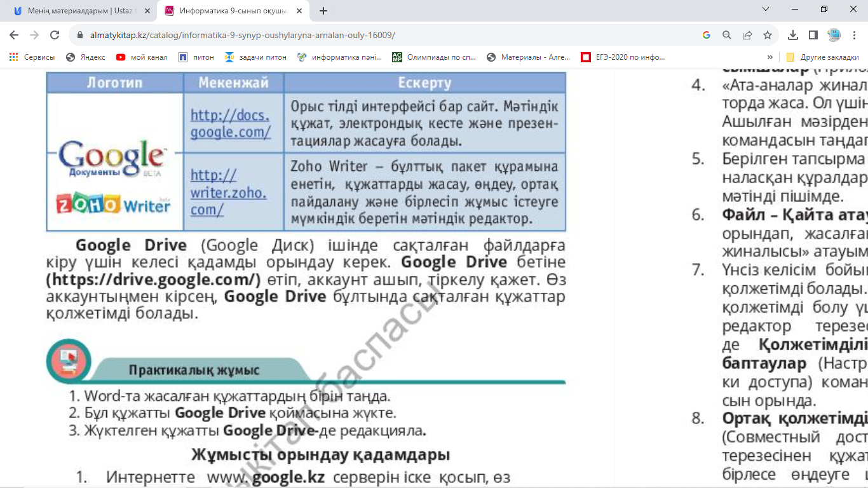Open the Chrome profile avatar
Screen dimensions: 868x488
tap(834, 36)
